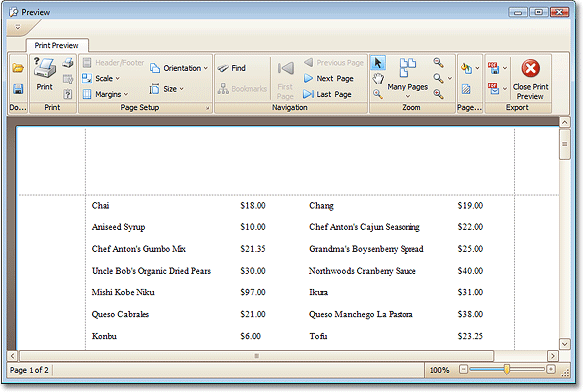Click the 'Chang' product name

(321, 206)
